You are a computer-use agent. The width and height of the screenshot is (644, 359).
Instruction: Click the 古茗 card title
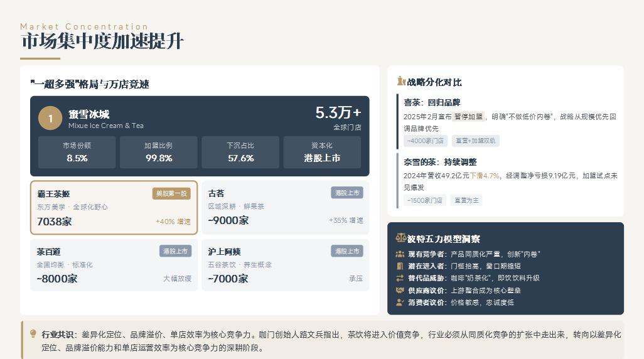216,193
